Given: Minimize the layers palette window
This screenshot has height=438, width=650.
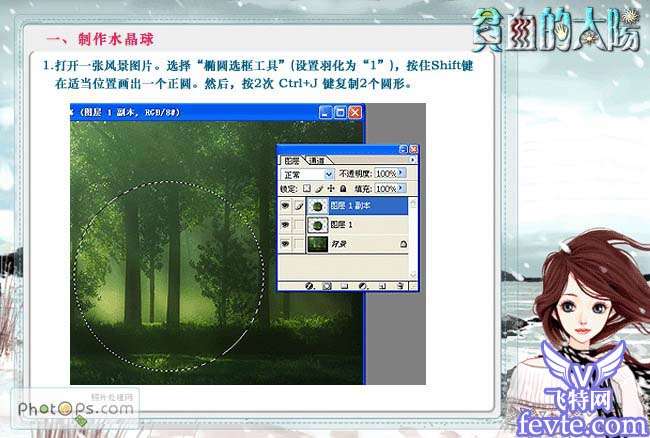Looking at the screenshot, I should point(403,149).
